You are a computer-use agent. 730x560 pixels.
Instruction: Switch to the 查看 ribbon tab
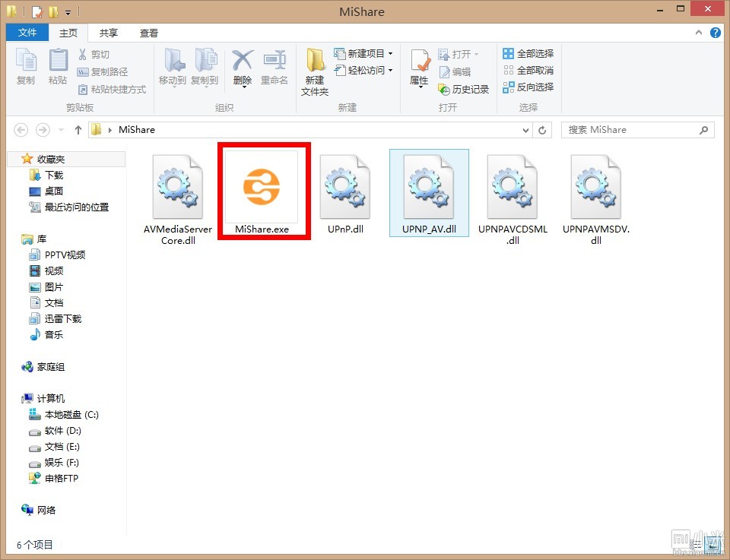[149, 33]
